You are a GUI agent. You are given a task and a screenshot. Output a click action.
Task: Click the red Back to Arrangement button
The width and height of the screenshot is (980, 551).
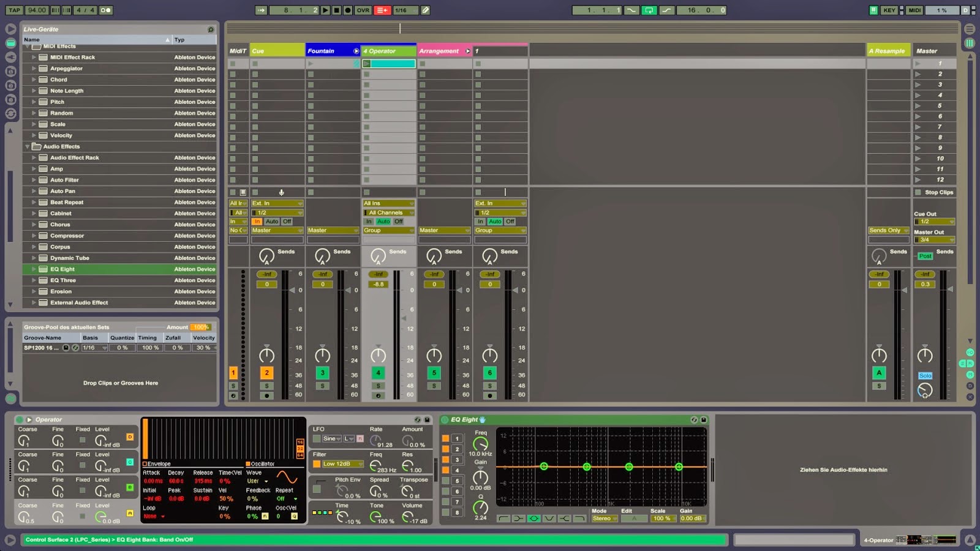point(382,10)
